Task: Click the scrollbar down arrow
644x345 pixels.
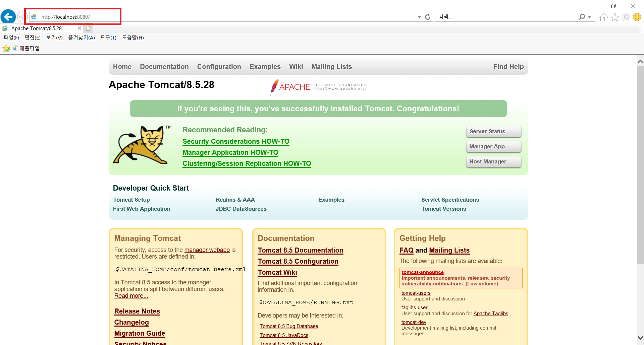Action: [640, 338]
